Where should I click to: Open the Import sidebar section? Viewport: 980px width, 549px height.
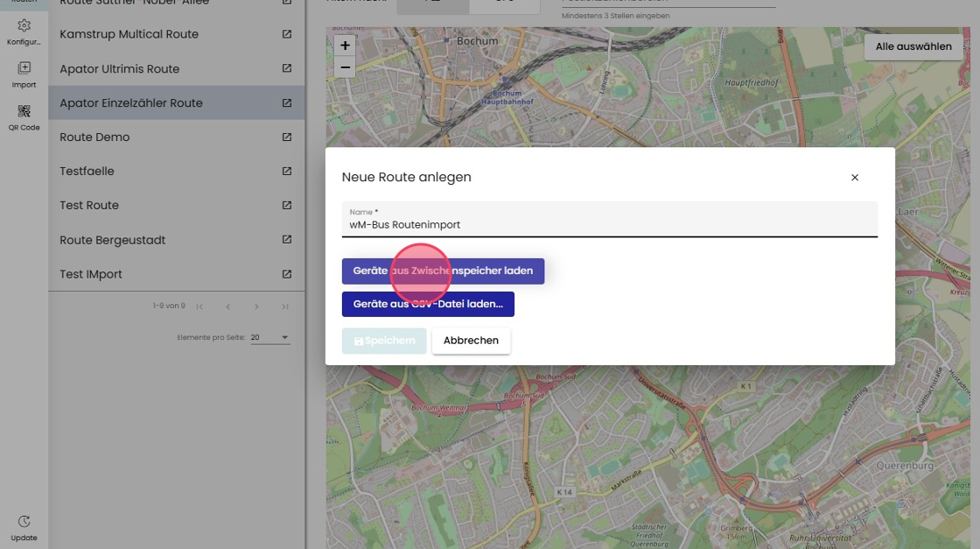coord(24,74)
